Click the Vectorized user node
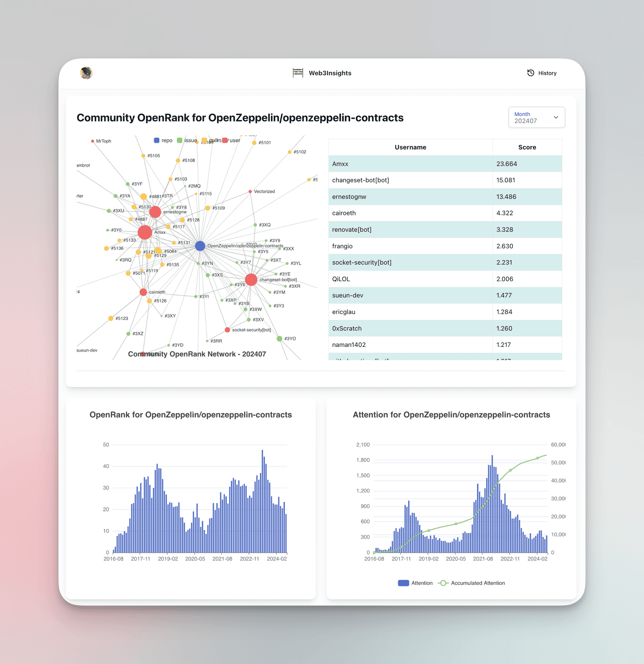The width and height of the screenshot is (644, 664). 250,192
